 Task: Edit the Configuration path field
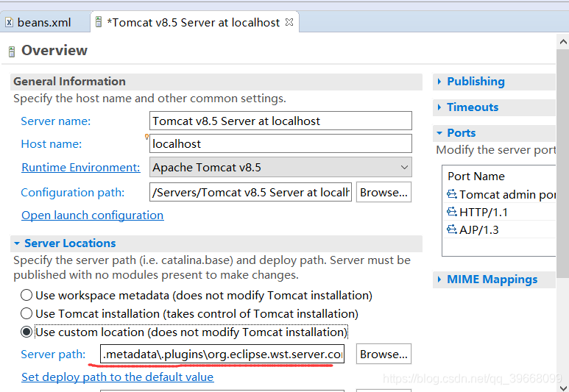250,192
